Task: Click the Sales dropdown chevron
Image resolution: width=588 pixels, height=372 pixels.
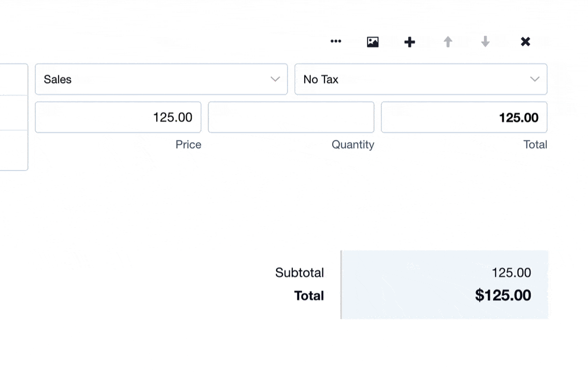Action: click(x=276, y=79)
